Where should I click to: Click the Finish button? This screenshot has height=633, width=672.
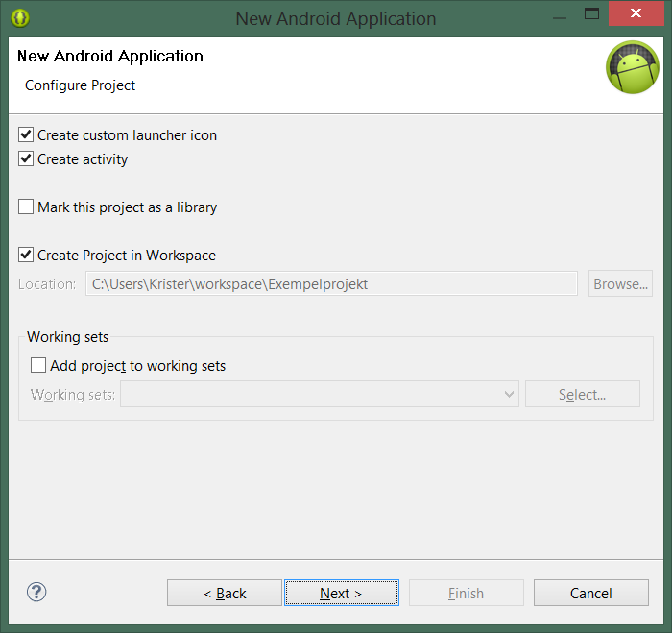point(467,593)
